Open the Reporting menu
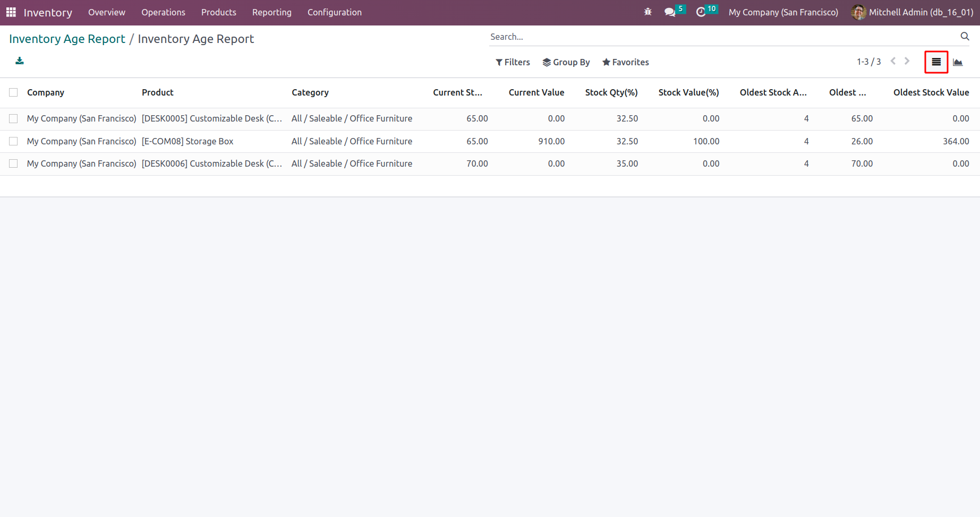This screenshot has height=517, width=980. 271,12
